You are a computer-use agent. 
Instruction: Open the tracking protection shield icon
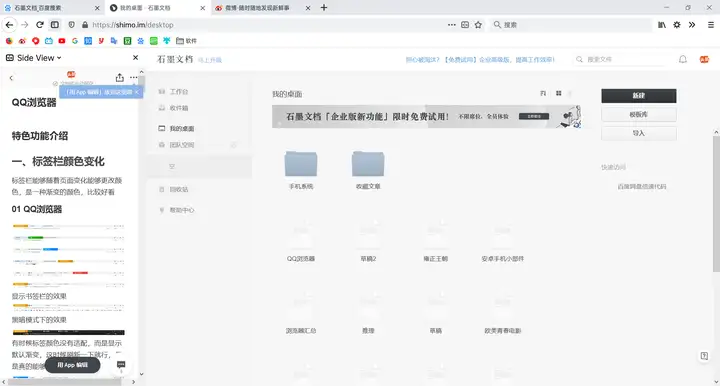pos(71,25)
